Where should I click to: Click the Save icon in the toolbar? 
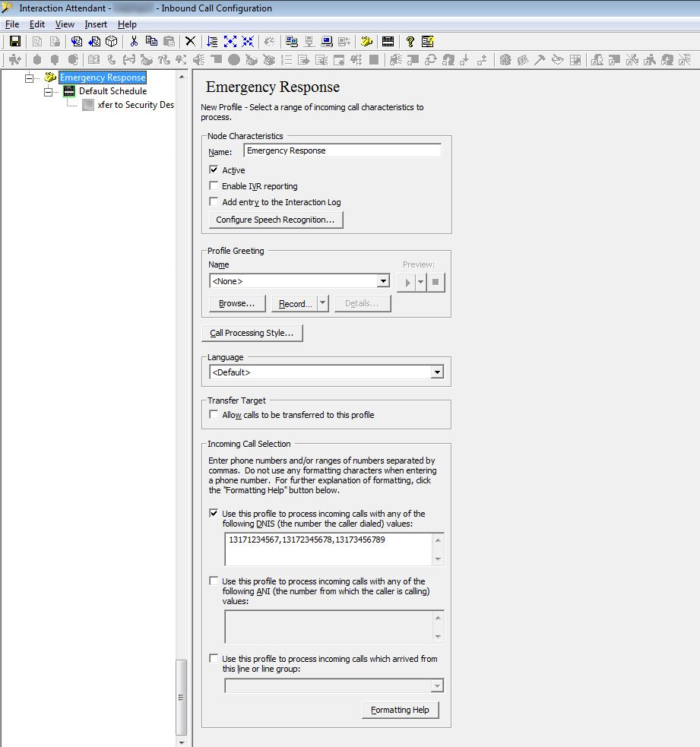click(x=14, y=41)
